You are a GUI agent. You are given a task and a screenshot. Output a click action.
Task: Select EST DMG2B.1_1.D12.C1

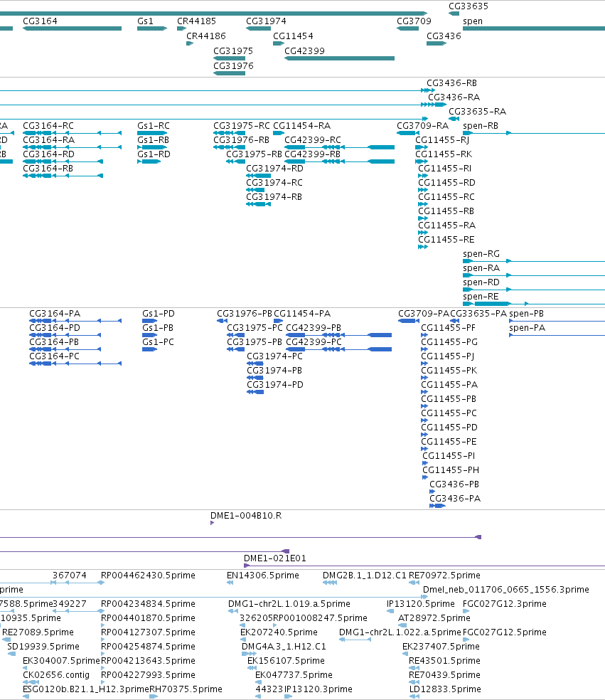pos(365,576)
